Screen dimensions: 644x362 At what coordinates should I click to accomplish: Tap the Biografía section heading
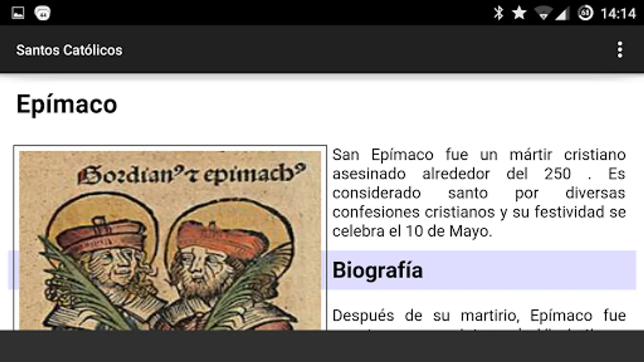click(378, 270)
